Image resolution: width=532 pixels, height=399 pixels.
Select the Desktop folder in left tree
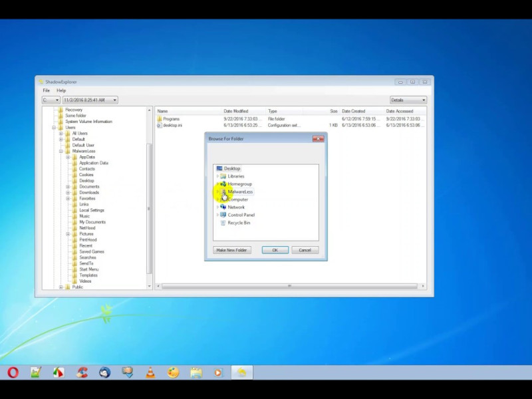point(87,180)
